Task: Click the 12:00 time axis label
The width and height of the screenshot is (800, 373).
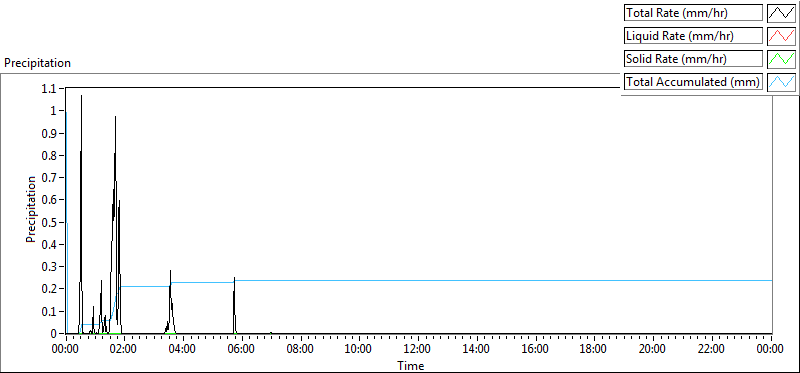Action: pos(418,350)
